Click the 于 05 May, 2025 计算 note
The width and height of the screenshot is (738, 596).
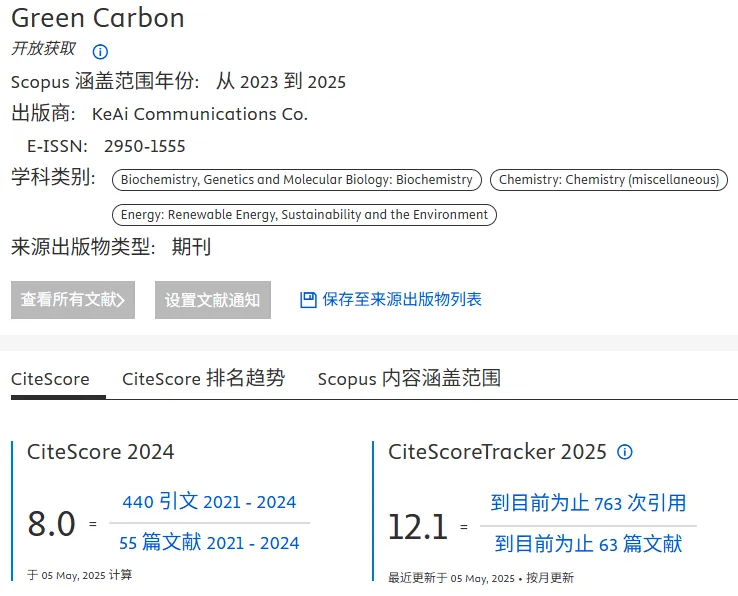(x=80, y=575)
